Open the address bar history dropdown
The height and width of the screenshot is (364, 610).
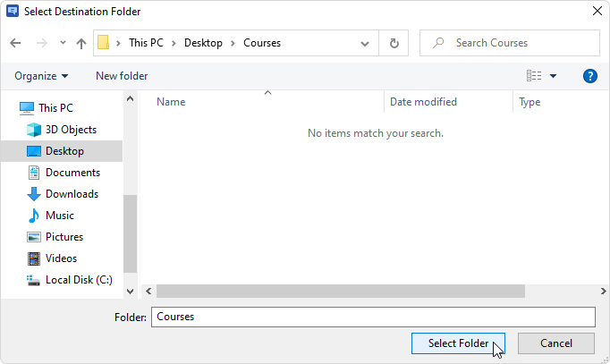click(x=366, y=43)
